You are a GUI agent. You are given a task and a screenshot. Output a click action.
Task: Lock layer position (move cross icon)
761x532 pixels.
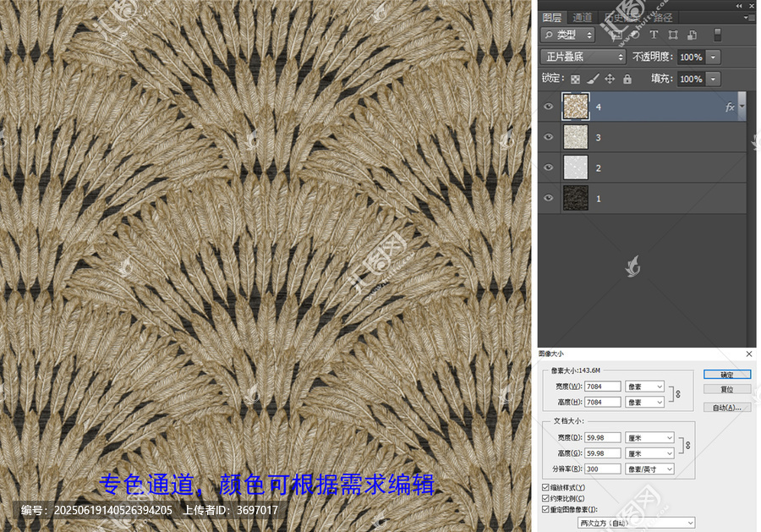[610, 79]
